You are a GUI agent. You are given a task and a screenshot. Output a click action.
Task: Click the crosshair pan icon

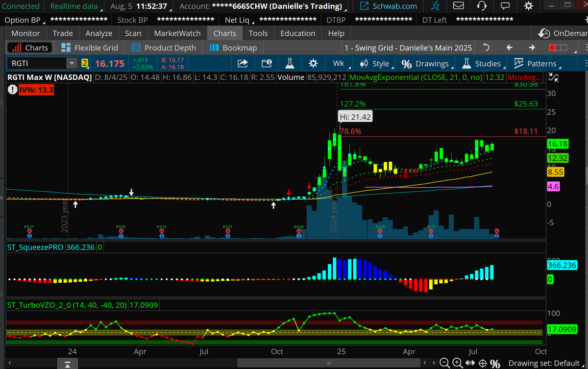tap(482, 363)
